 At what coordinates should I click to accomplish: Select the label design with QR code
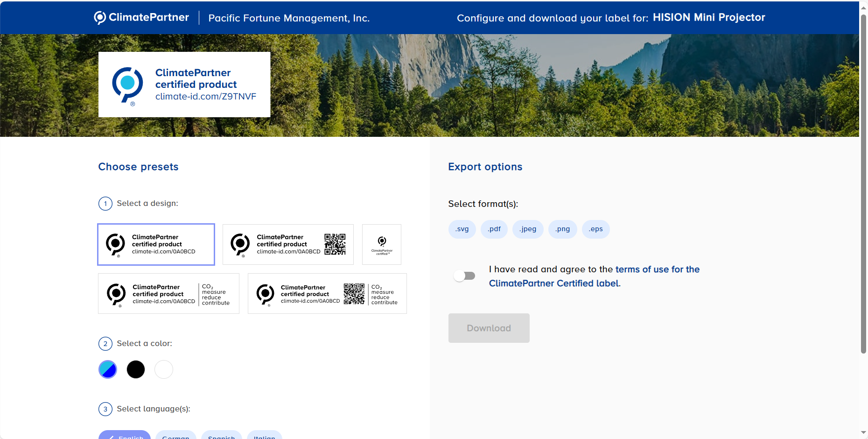[288, 244]
